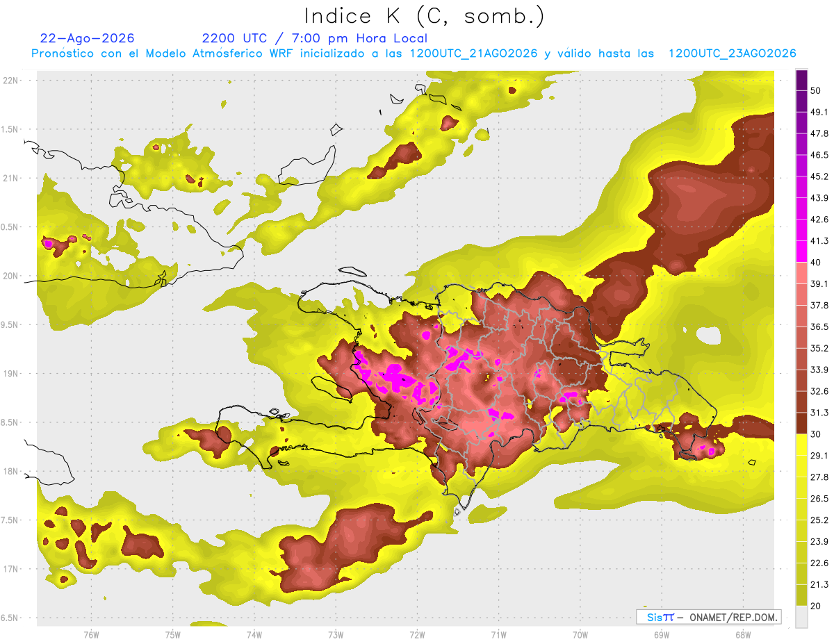Click latitude axis label "8.5N"
Screen dimensions: 834x644
(10, 422)
